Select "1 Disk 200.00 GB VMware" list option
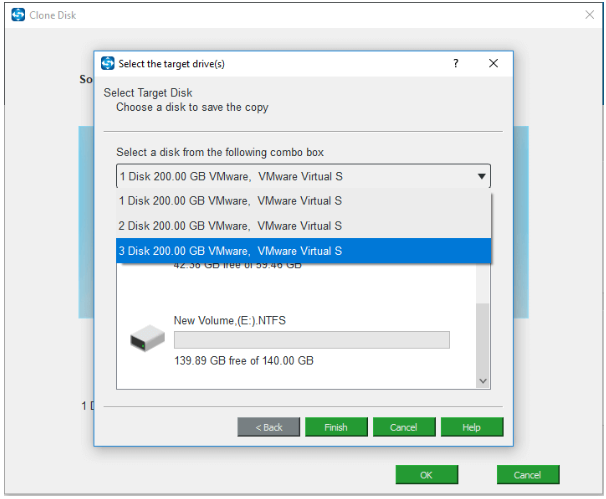 (303, 201)
